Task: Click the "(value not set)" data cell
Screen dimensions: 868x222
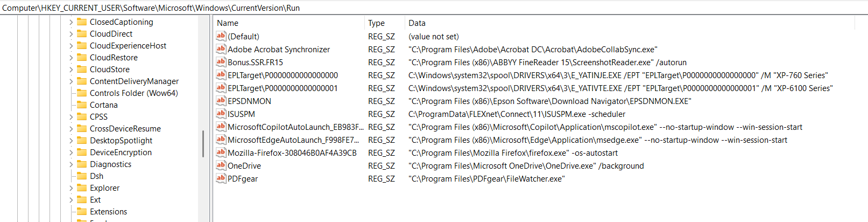Action: (434, 36)
